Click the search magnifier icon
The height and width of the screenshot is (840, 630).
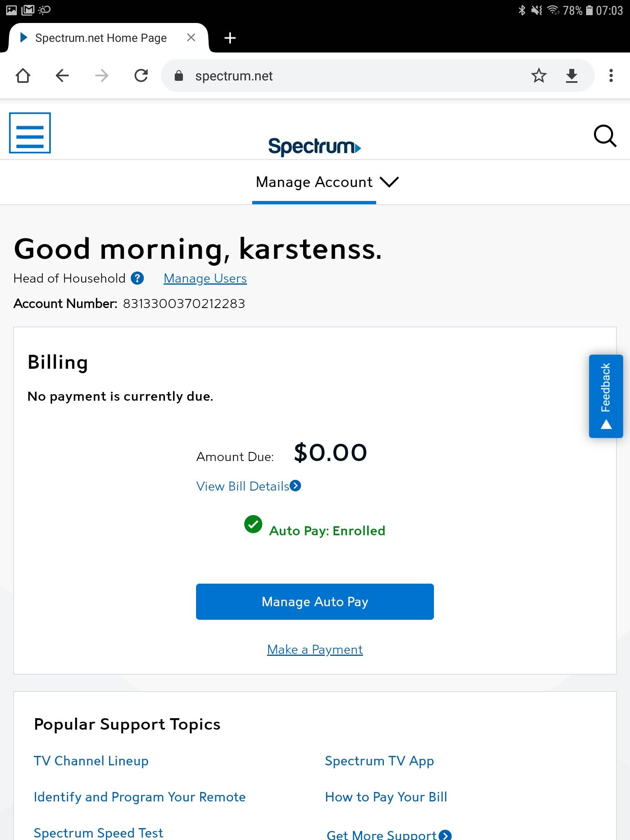click(x=605, y=136)
